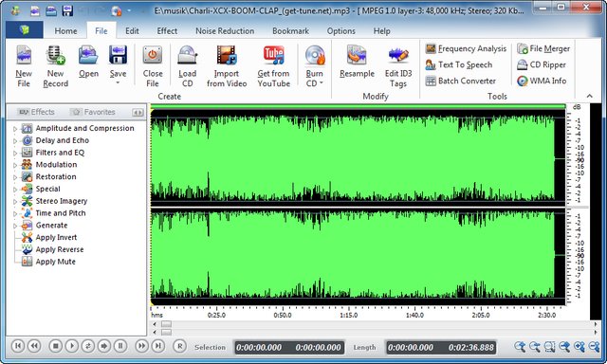This screenshot has height=364, width=607.
Task: Jump to end with the skip-to-end button
Action: [158, 346]
